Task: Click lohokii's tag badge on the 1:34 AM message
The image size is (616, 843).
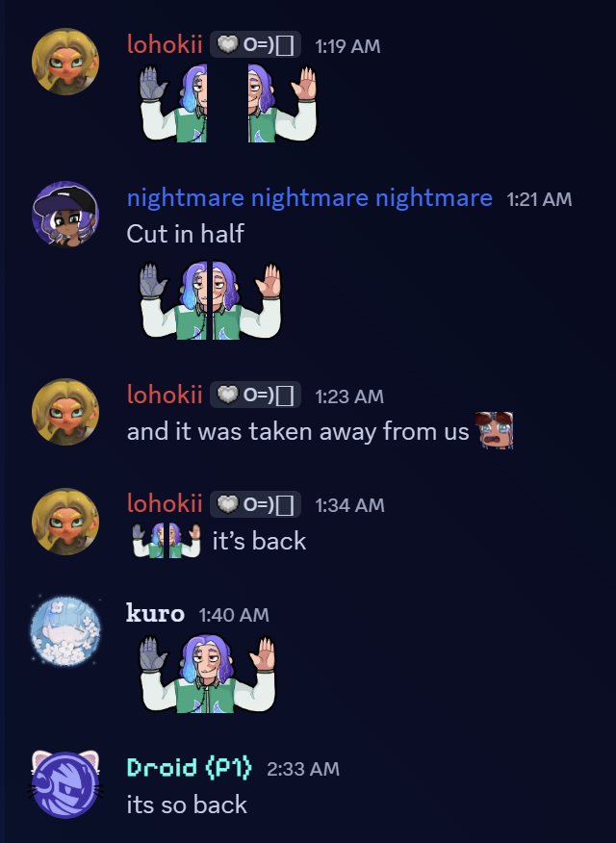Action: (255, 504)
